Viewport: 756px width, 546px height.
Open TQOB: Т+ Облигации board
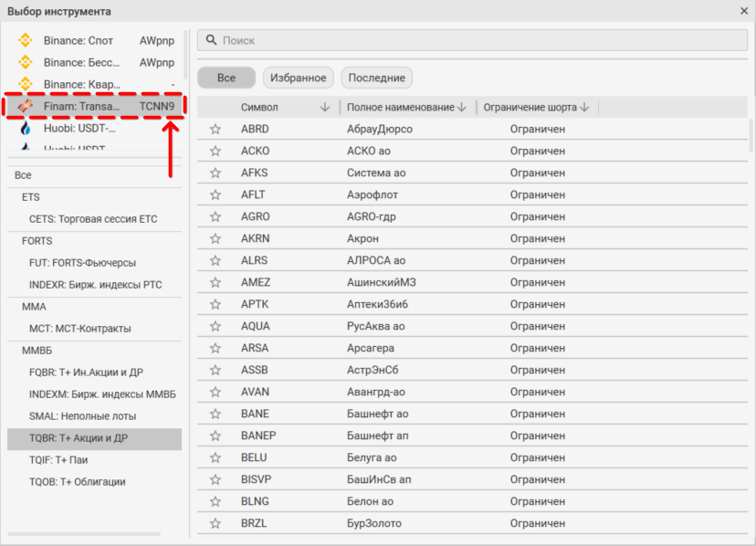coord(77,482)
